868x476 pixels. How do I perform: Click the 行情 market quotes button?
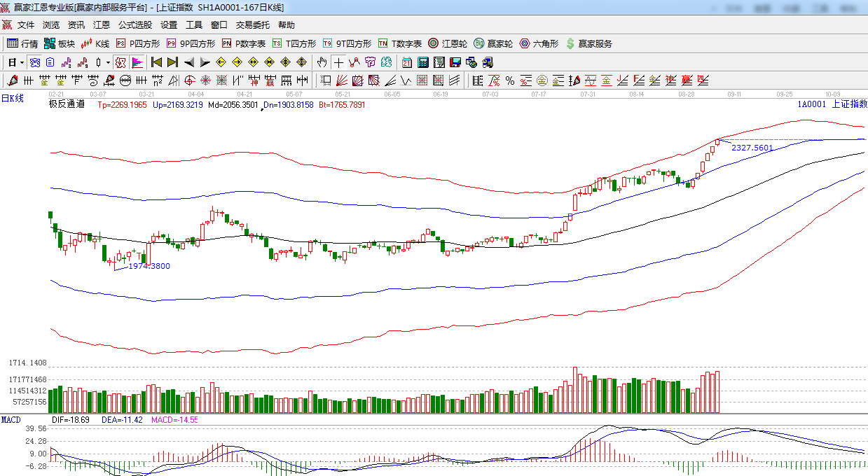click(x=22, y=43)
